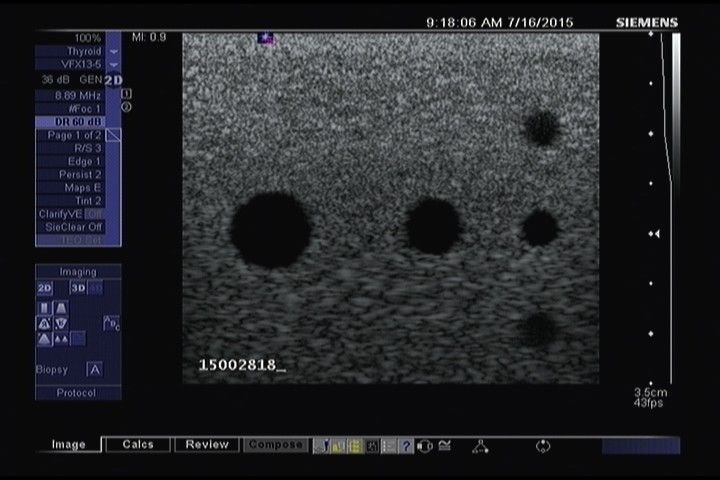Select the trapezoid image format icon
The width and height of the screenshot is (720, 480).
(61, 308)
